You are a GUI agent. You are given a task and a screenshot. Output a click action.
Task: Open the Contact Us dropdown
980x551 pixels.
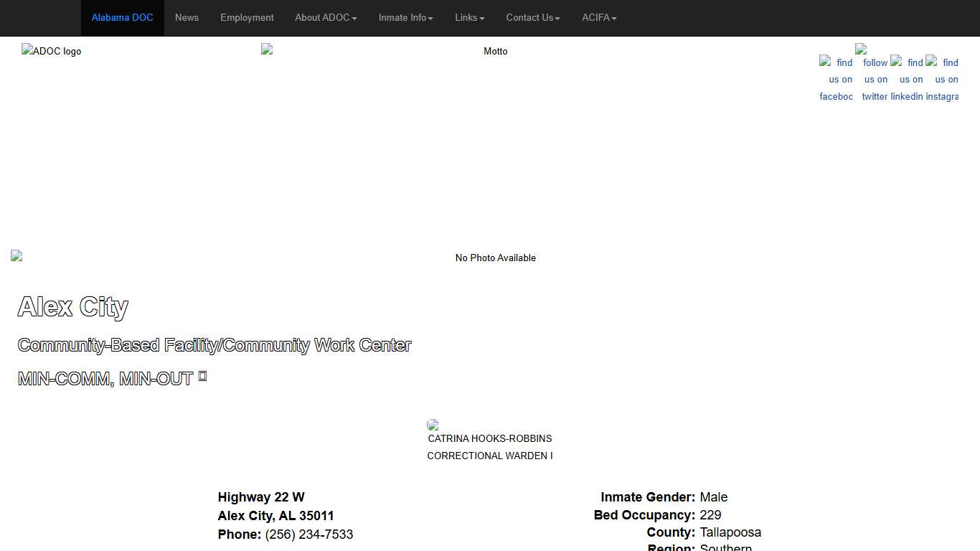[532, 18]
